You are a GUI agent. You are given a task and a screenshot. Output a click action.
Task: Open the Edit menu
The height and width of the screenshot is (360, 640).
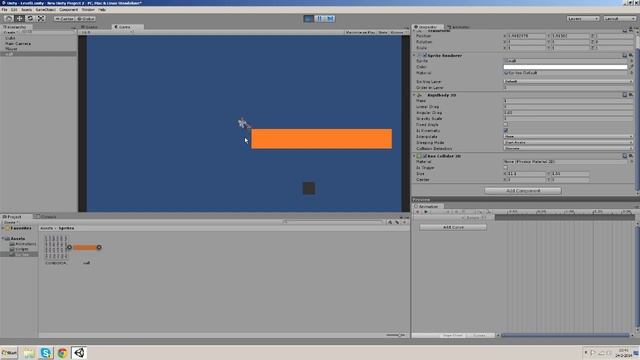[x=14, y=9]
